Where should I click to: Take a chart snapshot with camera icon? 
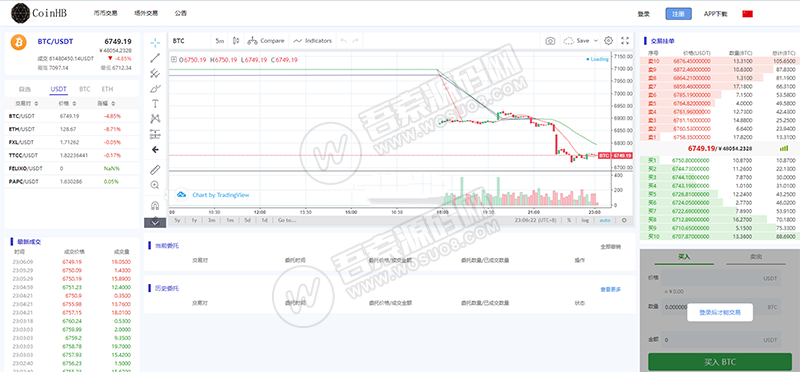(x=550, y=41)
